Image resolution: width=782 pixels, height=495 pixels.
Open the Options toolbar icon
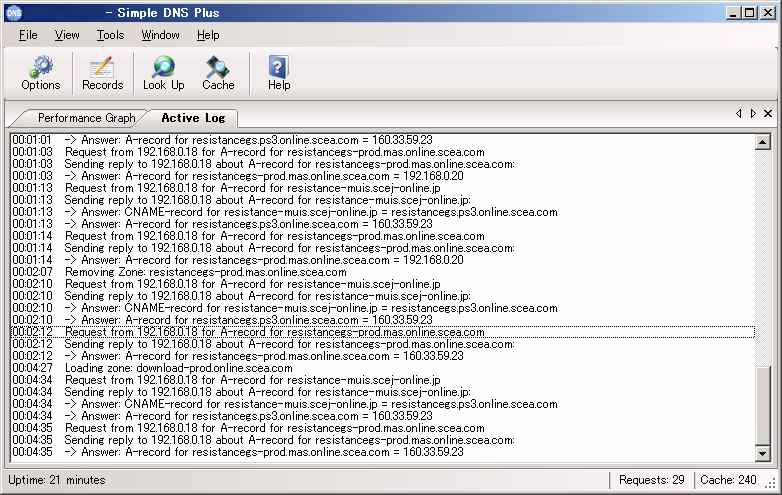[x=40, y=73]
